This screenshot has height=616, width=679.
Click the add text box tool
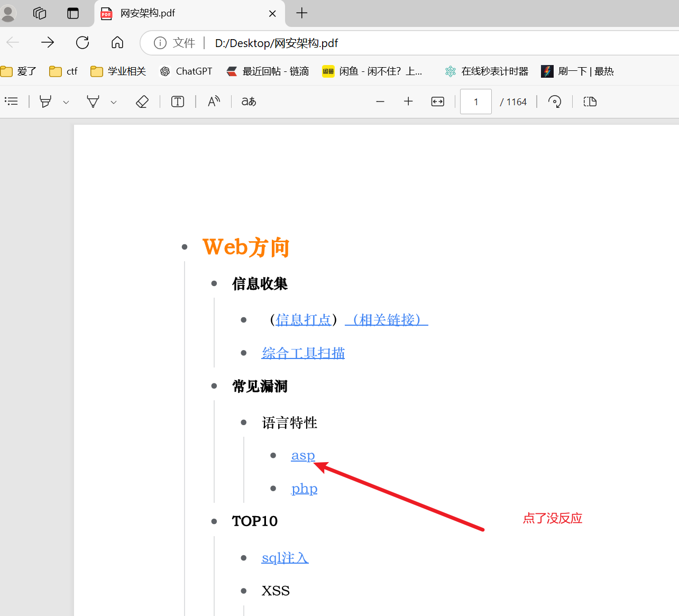tap(178, 102)
